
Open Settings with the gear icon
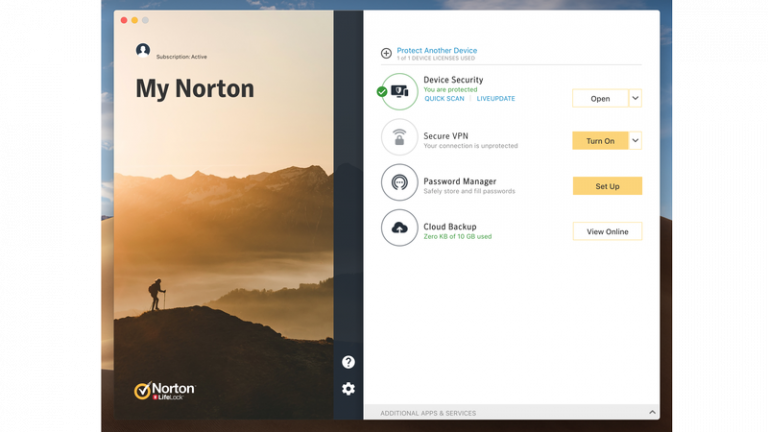(x=348, y=389)
